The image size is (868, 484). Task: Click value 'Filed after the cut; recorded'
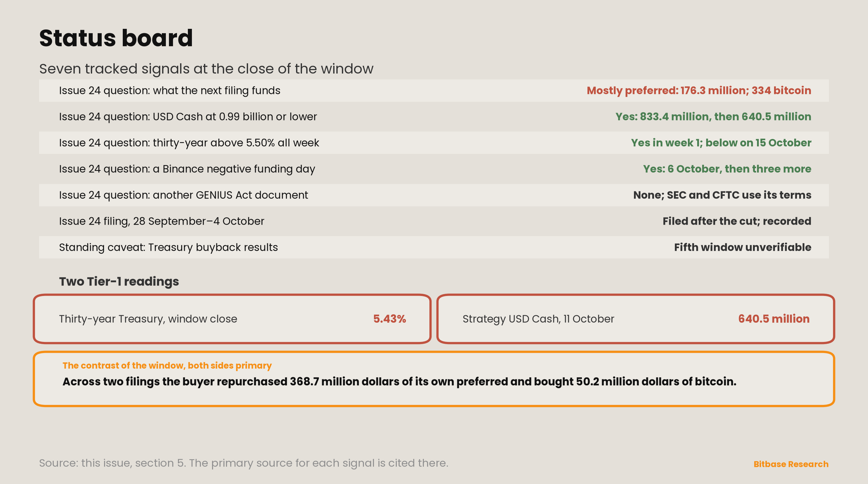tap(737, 221)
